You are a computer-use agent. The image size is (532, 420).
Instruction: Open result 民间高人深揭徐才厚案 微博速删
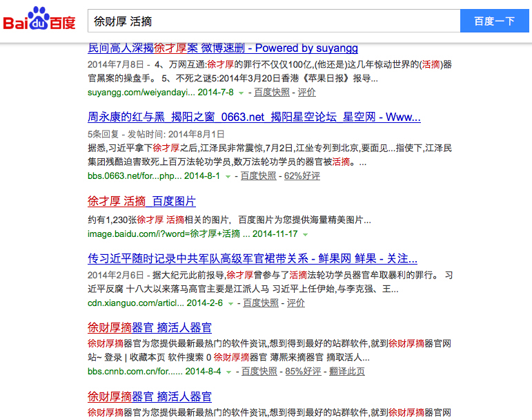click(x=223, y=48)
